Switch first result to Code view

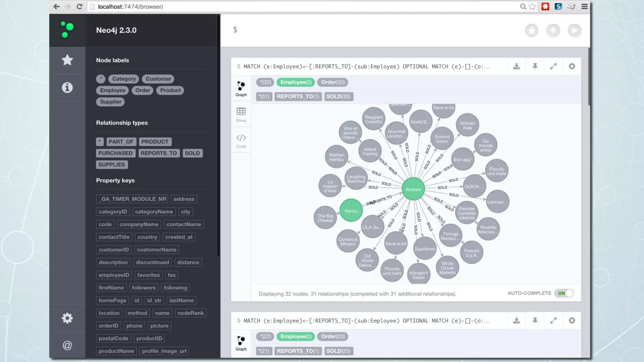(x=241, y=140)
